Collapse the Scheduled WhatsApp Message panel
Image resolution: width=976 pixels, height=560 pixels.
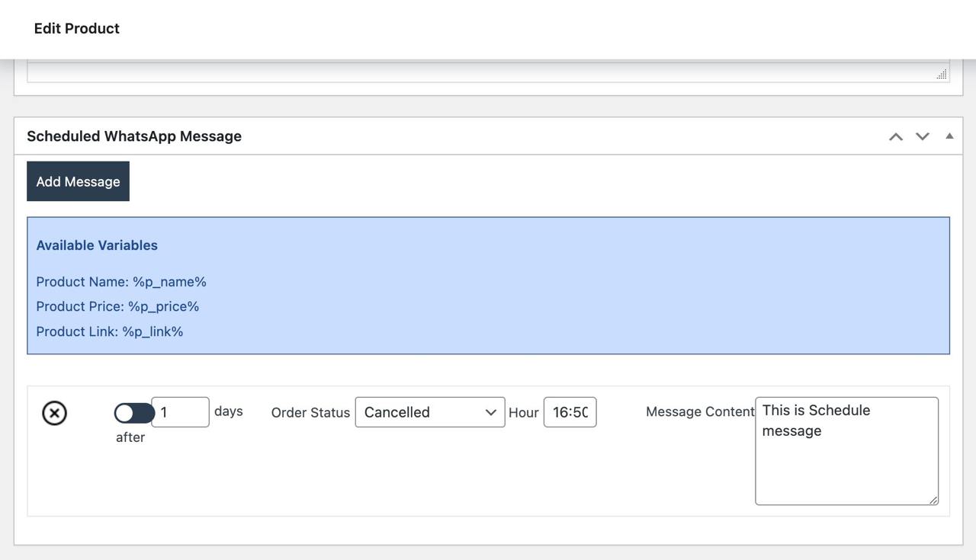tap(949, 136)
